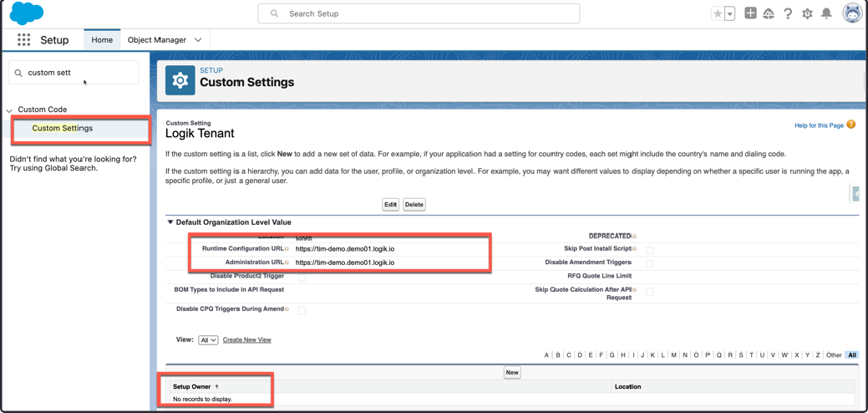Click info icon beside DEPRECATED label

pos(634,236)
